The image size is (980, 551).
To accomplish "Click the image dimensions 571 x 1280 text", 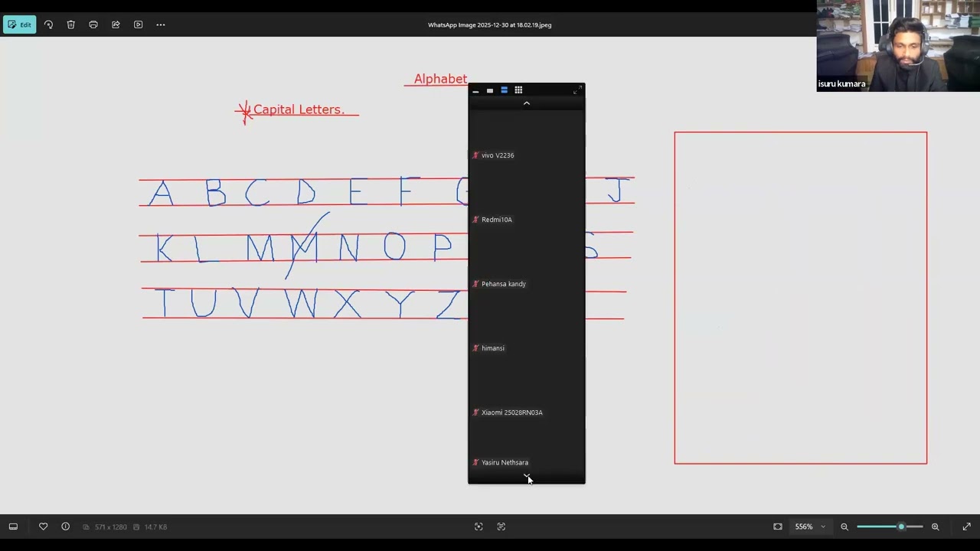I will [110, 527].
